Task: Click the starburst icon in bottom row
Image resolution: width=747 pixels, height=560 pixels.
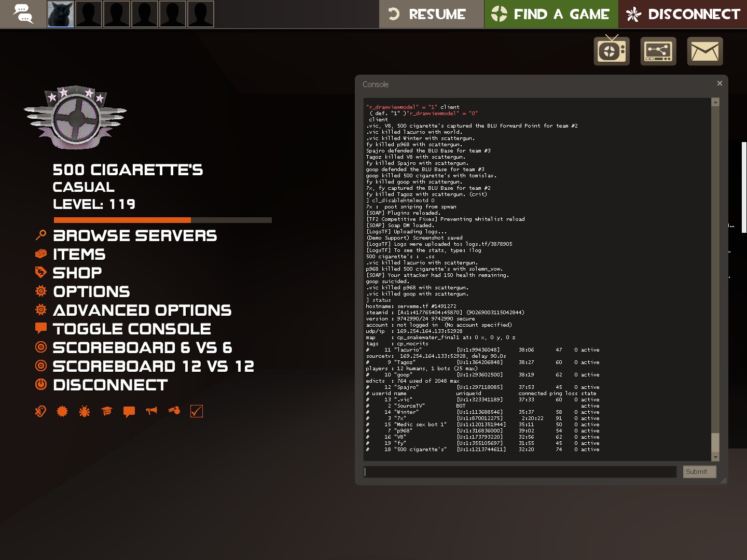Action: click(x=62, y=411)
